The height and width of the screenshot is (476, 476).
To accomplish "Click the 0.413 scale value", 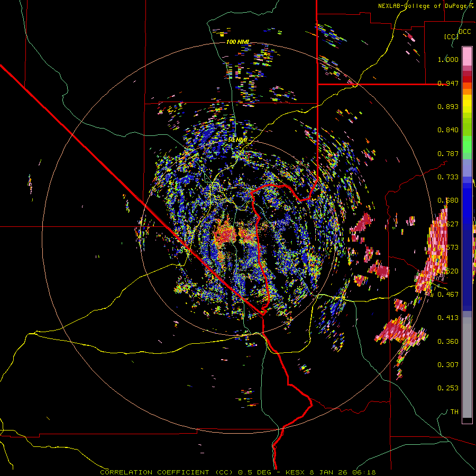I will (448, 317).
